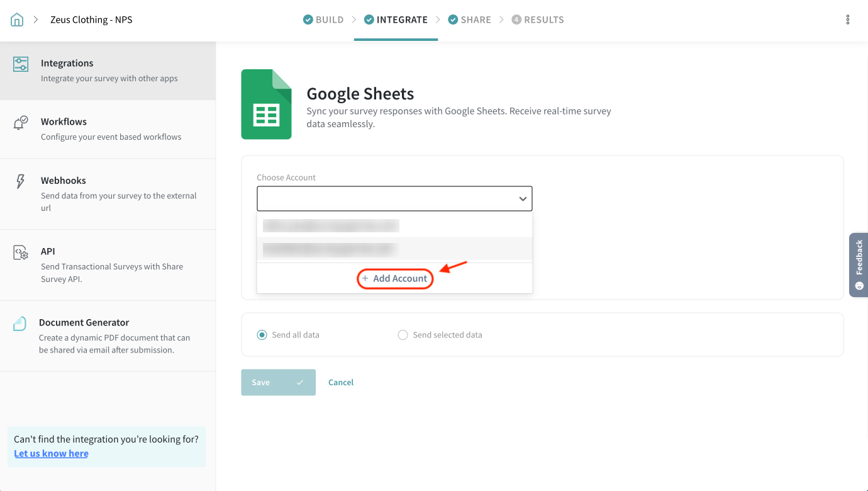Select the Send all data radio button

point(262,335)
